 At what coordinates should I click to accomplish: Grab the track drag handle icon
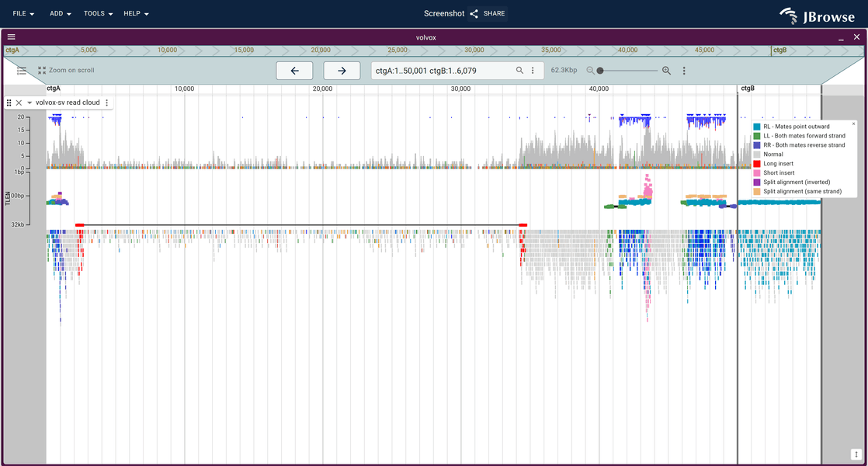click(x=9, y=103)
